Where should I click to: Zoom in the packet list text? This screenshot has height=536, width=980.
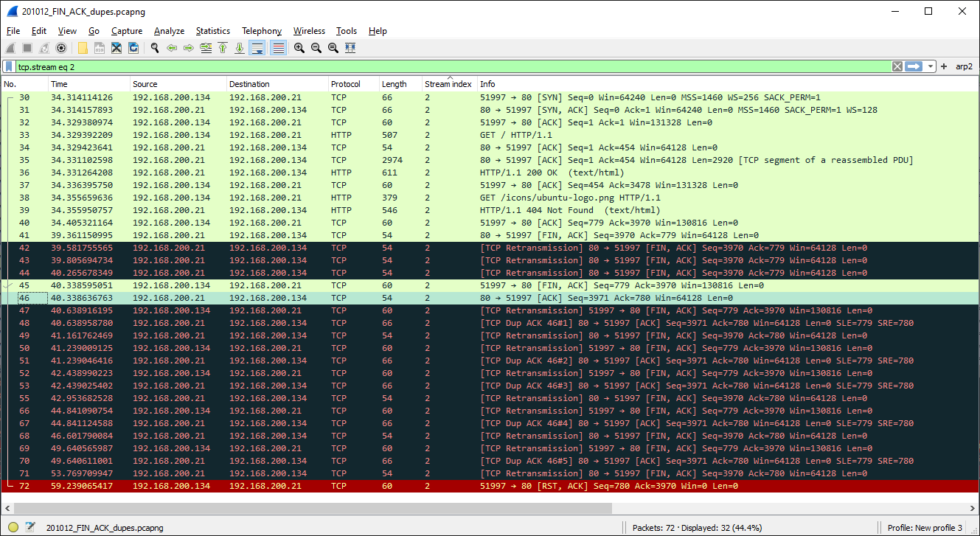click(x=299, y=48)
